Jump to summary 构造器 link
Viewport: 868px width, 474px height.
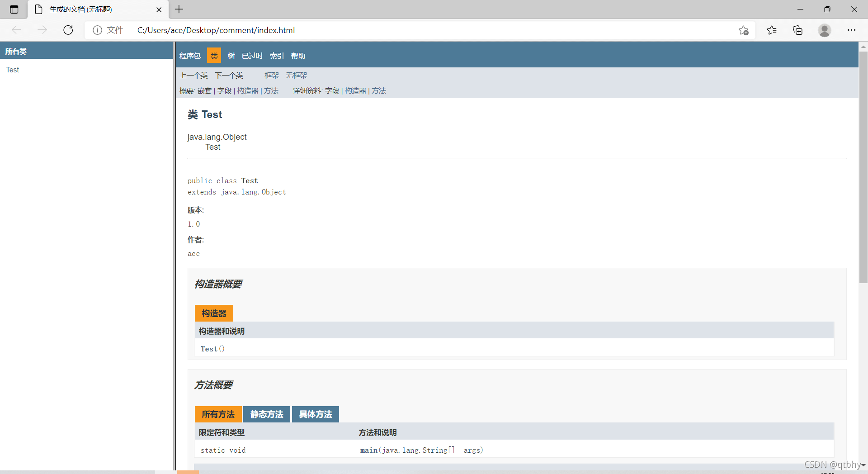(248, 91)
